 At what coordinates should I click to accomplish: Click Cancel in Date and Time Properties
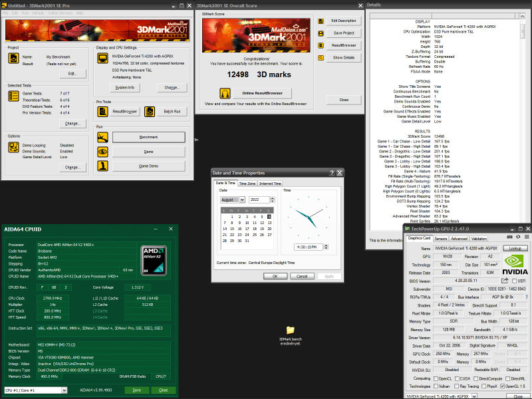[302, 276]
